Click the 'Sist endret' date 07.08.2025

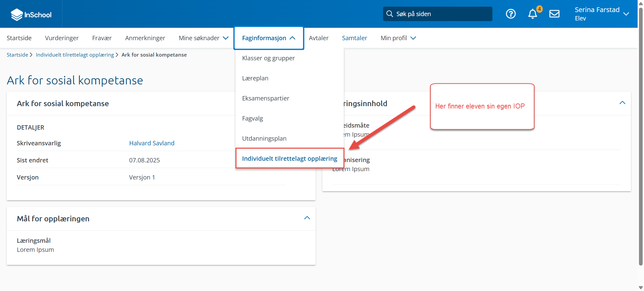tap(145, 160)
